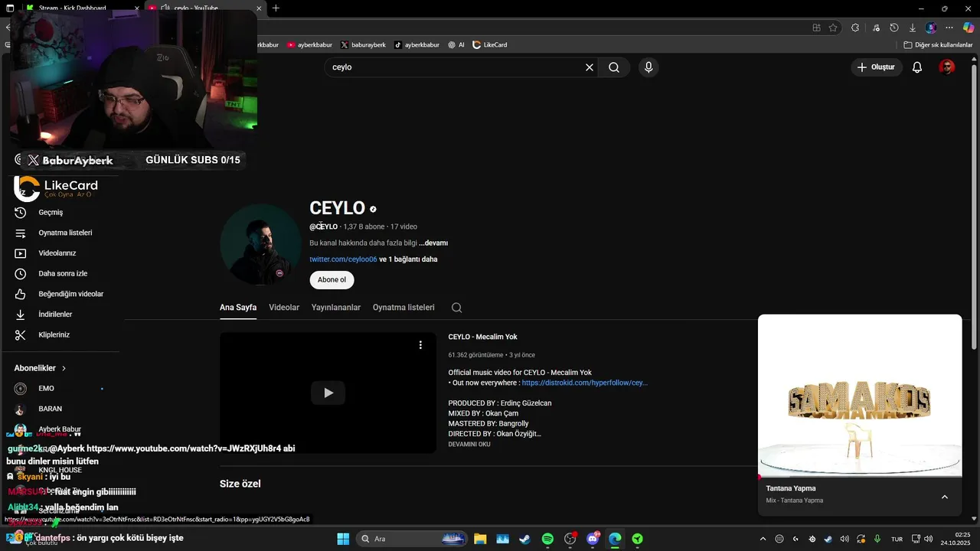
Task: Open the distrokid.com hyperfollow link
Action: 585,383
